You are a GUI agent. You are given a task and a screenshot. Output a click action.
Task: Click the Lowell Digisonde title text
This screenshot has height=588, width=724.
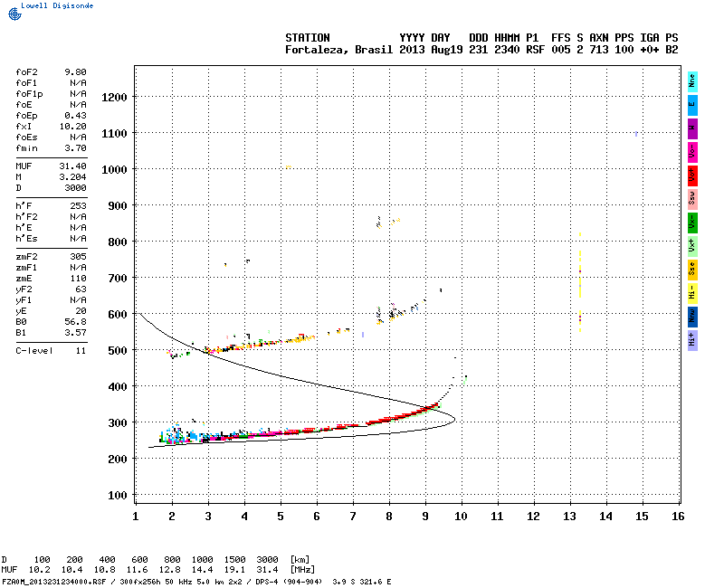57,5
